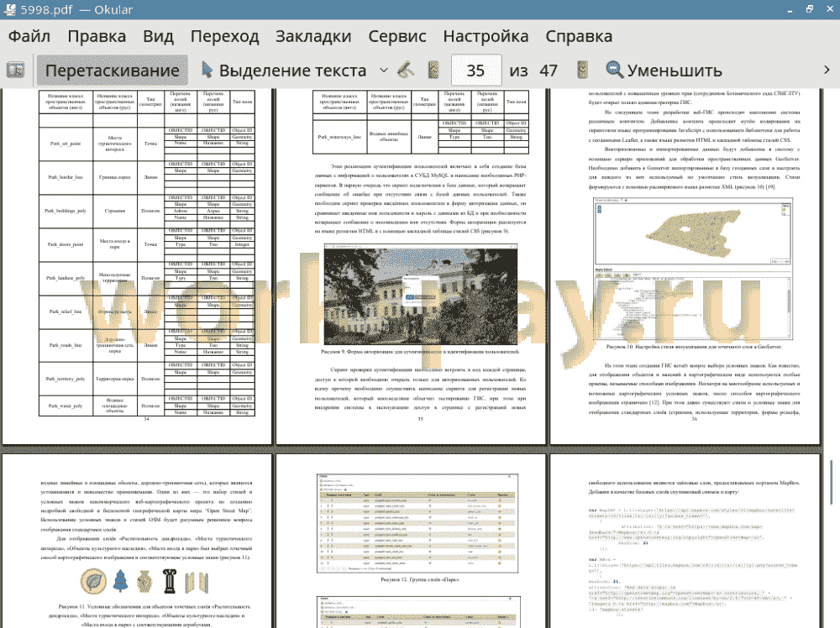Toggle the sidebar panel icon
The image size is (840, 628).
point(15,71)
